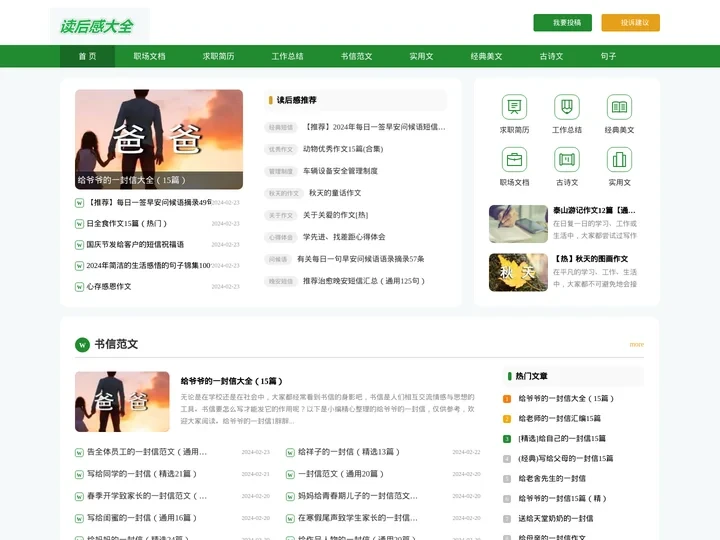Viewport: 720px width, 540px height.
Task: Open 国庆节发给客户的短信祝福语 article
Action: 135,245
